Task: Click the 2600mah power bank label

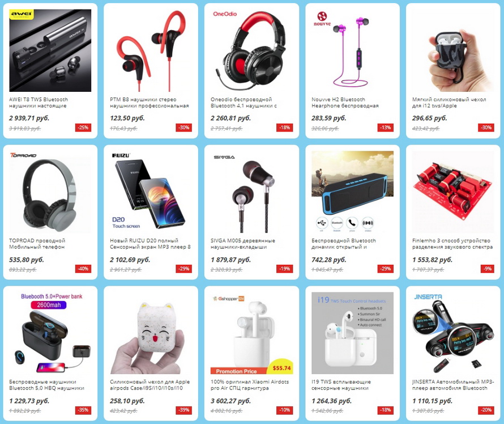Action: point(49,305)
